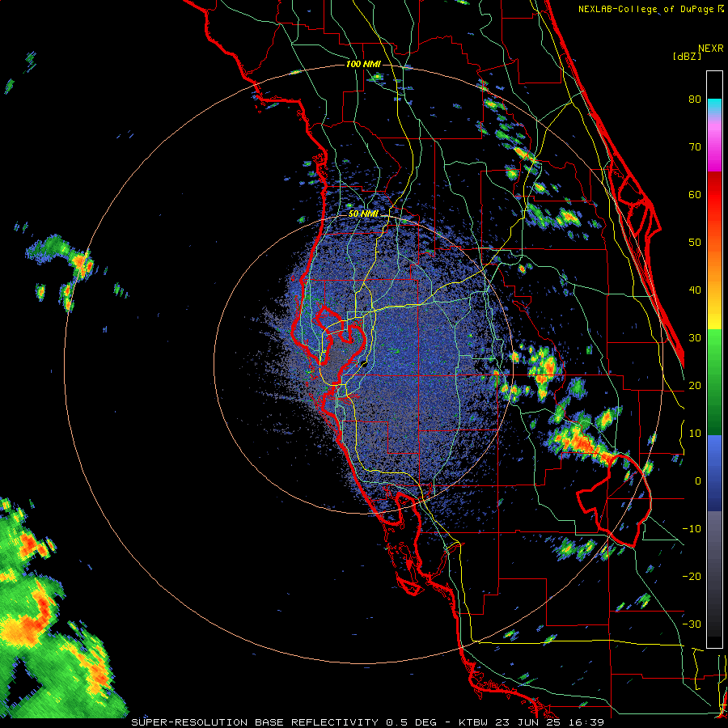Click the "NEXLAB-College of DuPage" header text

pos(645,9)
